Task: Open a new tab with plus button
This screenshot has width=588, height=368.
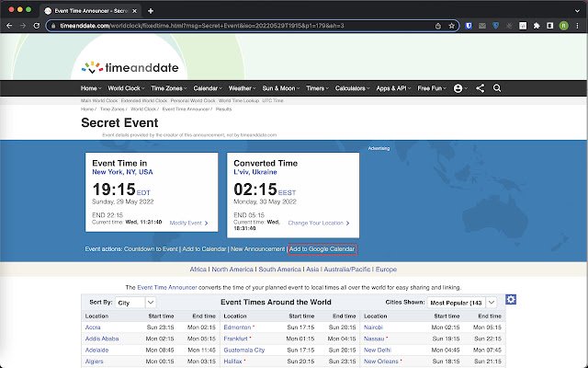Action: (151, 11)
